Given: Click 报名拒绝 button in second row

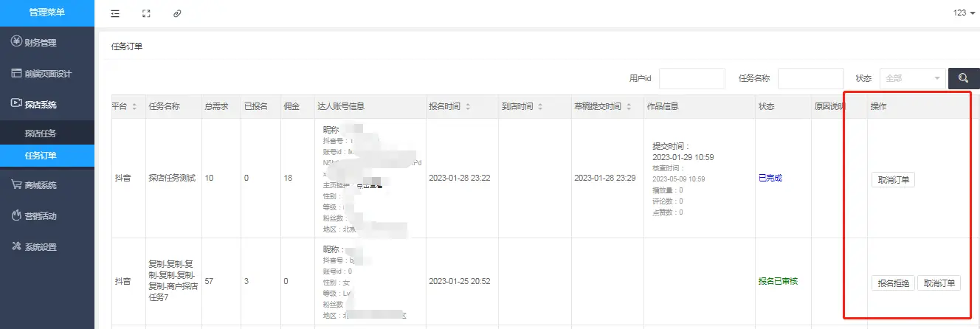Looking at the screenshot, I should point(893,283).
